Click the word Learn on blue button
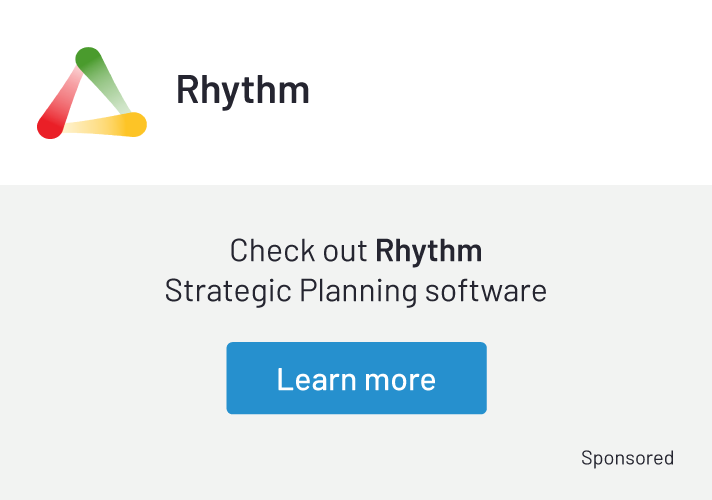The height and width of the screenshot is (500, 712). (x=316, y=379)
